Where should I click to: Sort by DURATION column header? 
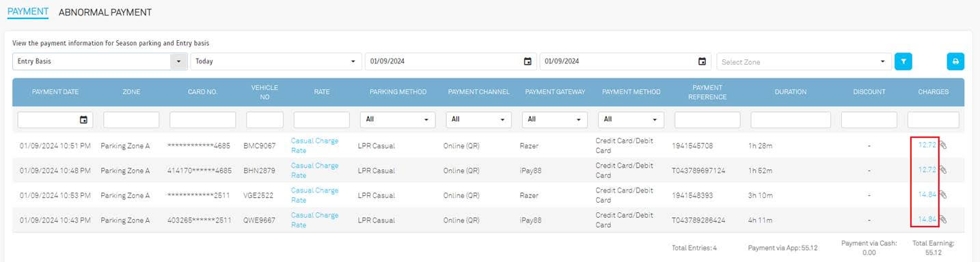(x=791, y=92)
